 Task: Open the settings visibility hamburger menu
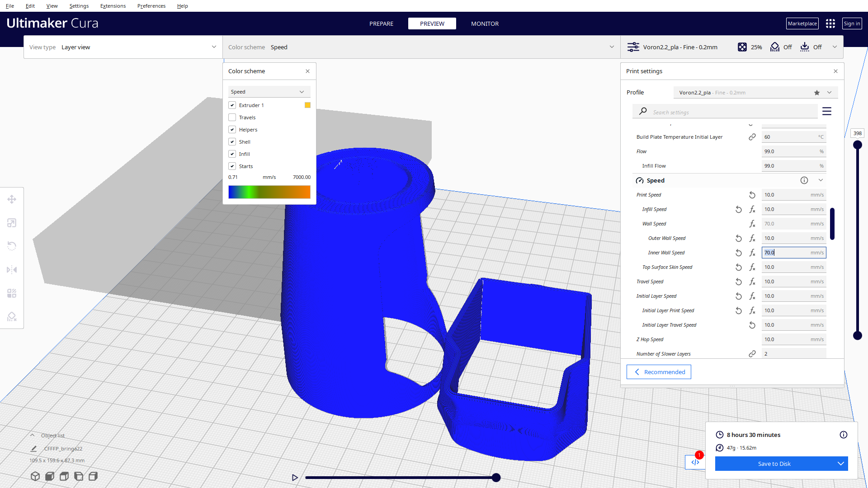(827, 111)
